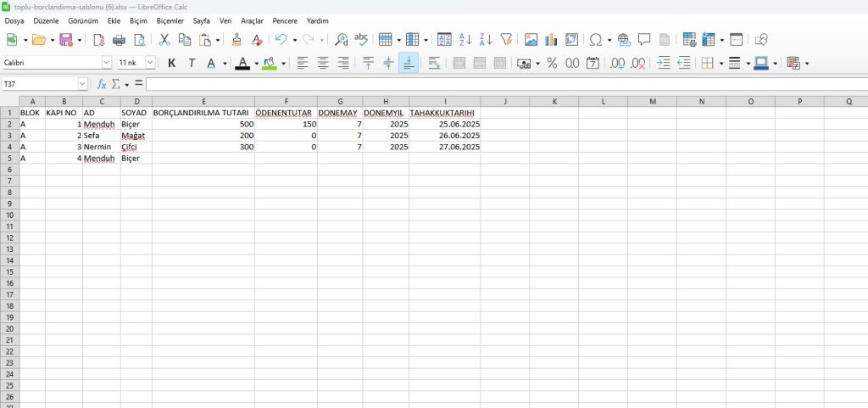Image resolution: width=868 pixels, height=408 pixels.
Task: Click the AutoFilter funnel icon
Action: (x=506, y=39)
